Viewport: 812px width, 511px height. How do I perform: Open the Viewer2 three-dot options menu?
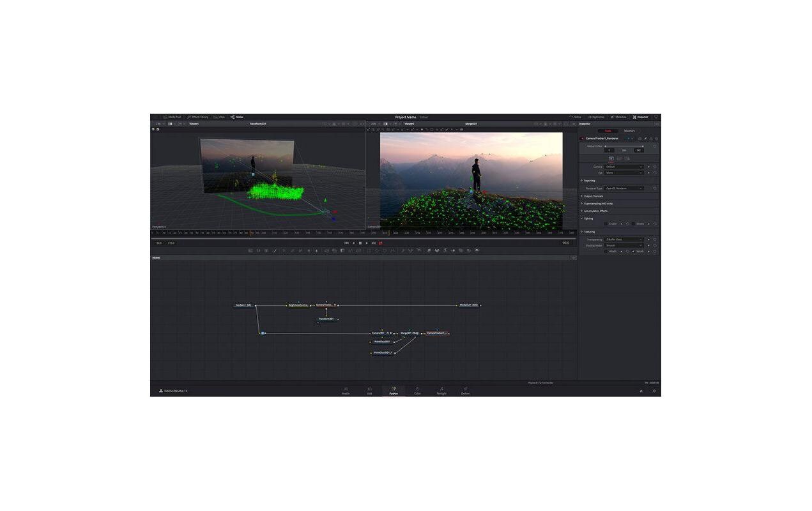coord(573,123)
